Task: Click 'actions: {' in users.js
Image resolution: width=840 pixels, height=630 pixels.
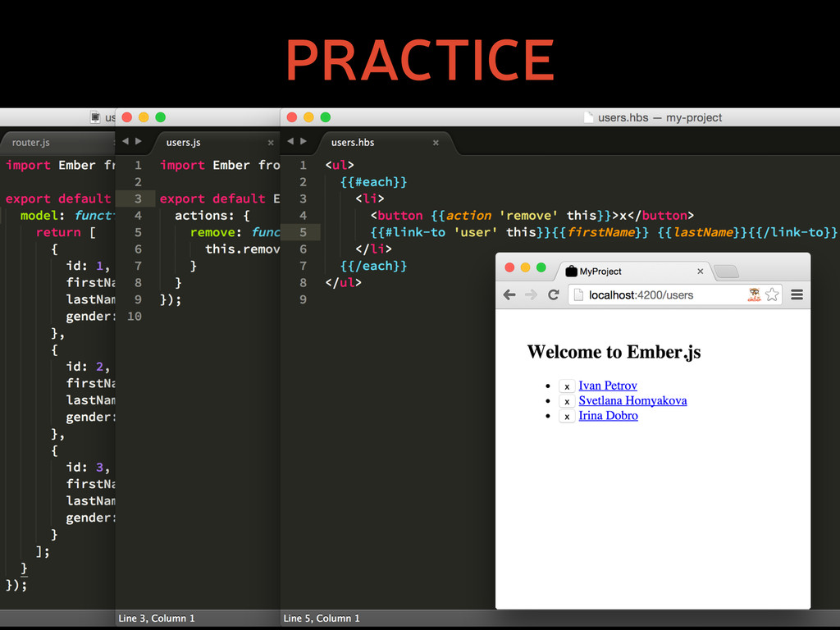Action: pos(212,216)
